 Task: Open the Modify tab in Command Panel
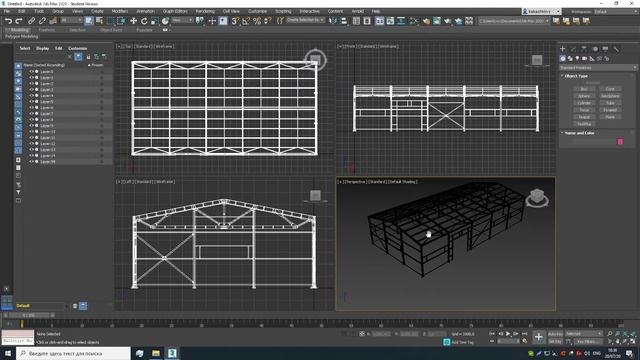pos(573,49)
